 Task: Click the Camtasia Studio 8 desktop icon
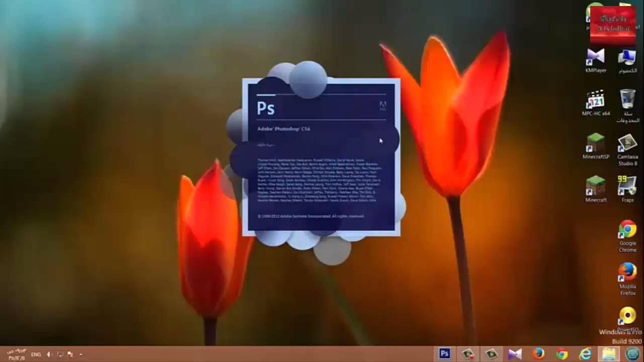[627, 150]
